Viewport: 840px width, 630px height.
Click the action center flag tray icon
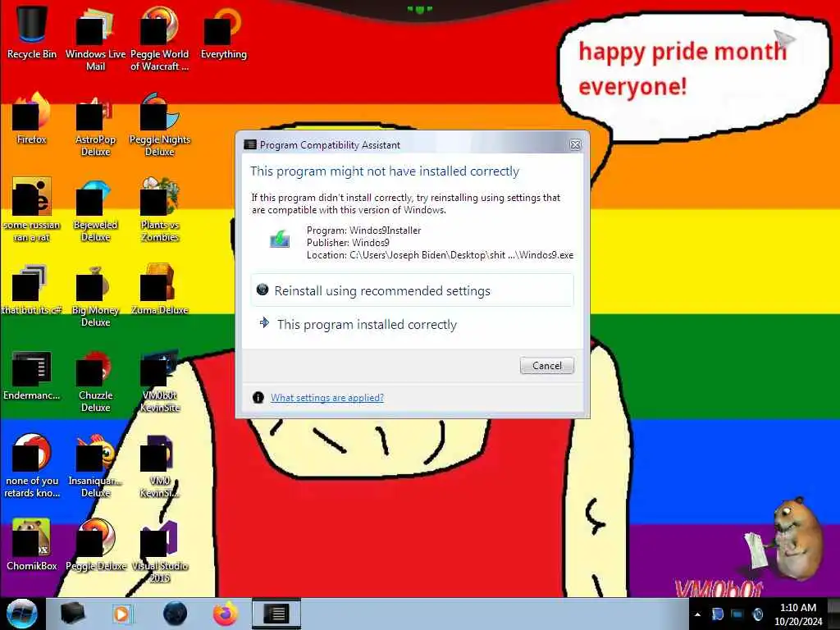point(717,614)
